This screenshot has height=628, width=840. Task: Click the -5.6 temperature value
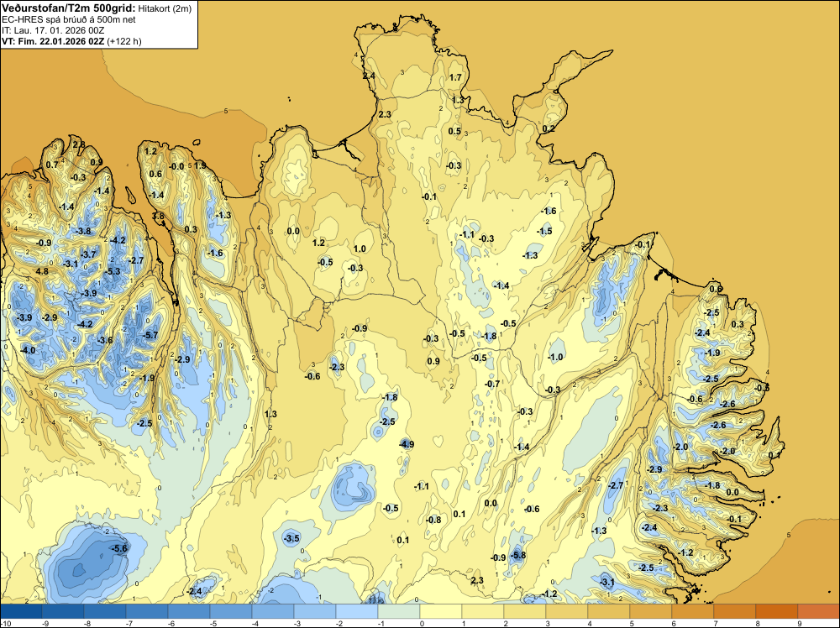119,548
